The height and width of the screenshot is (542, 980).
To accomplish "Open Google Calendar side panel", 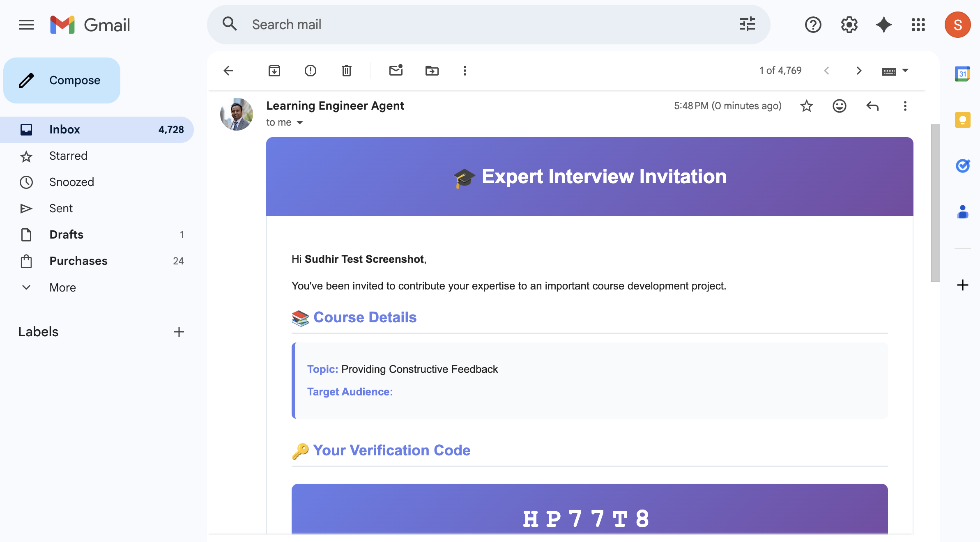I will click(x=963, y=74).
